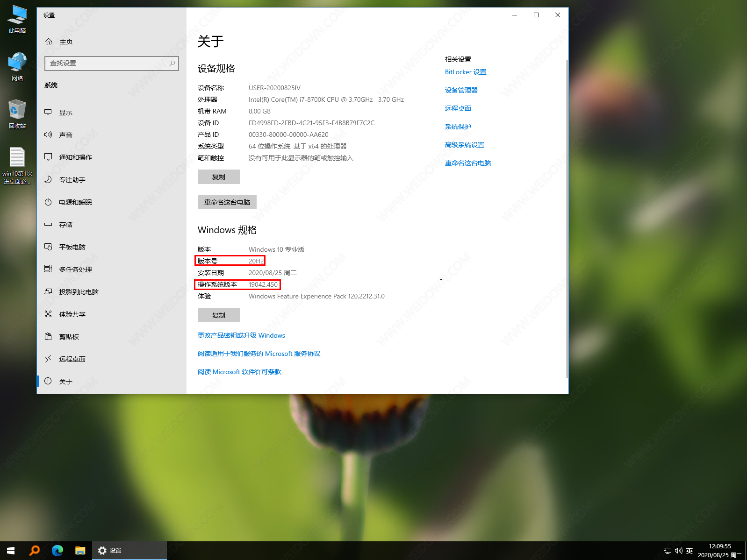Click the 剪贴板 clipboard icon
Screen dimensions: 747x560
48,336
